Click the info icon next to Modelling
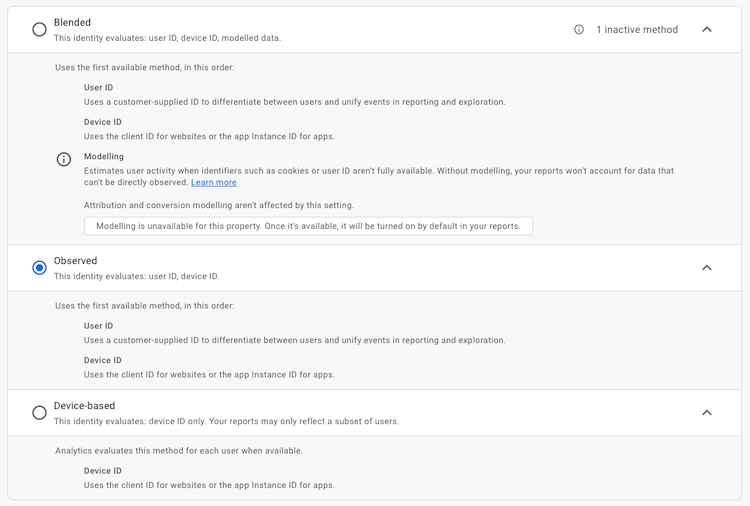 (64, 159)
